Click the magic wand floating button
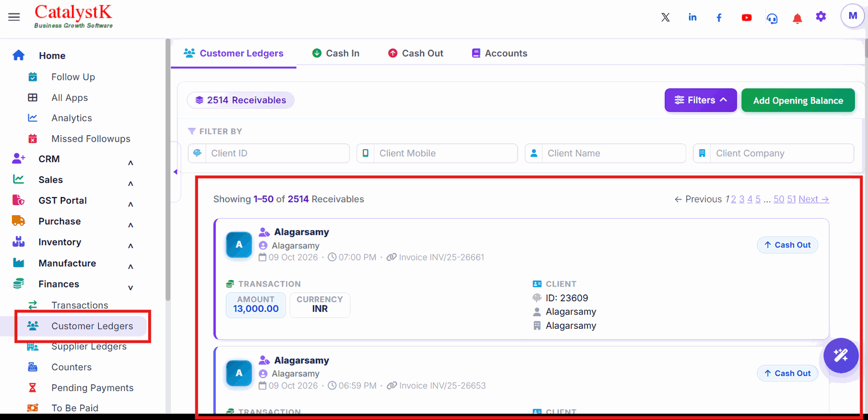 (x=841, y=355)
